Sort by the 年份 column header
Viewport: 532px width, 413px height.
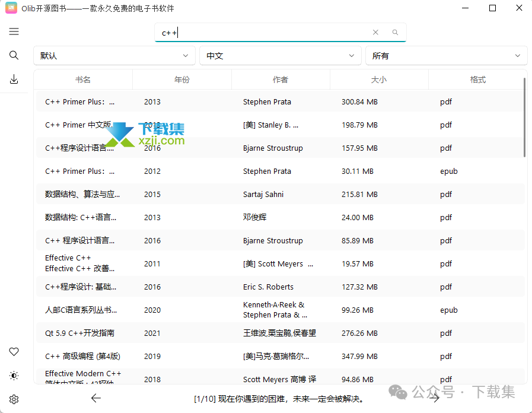pyautogui.click(x=182, y=80)
